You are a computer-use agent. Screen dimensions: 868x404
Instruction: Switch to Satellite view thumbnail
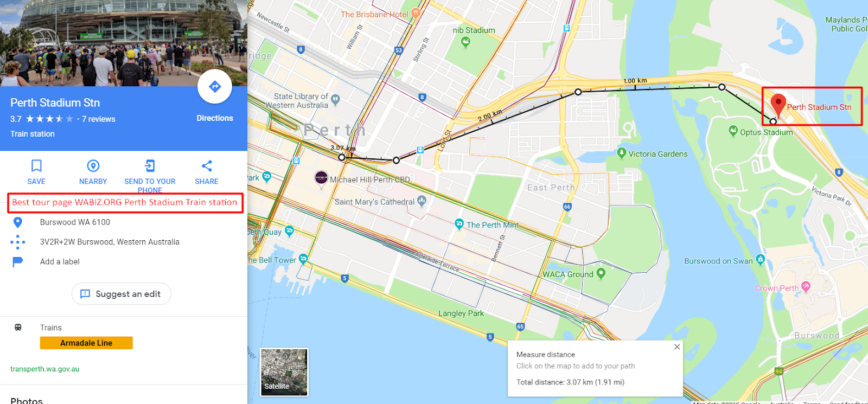tap(284, 372)
